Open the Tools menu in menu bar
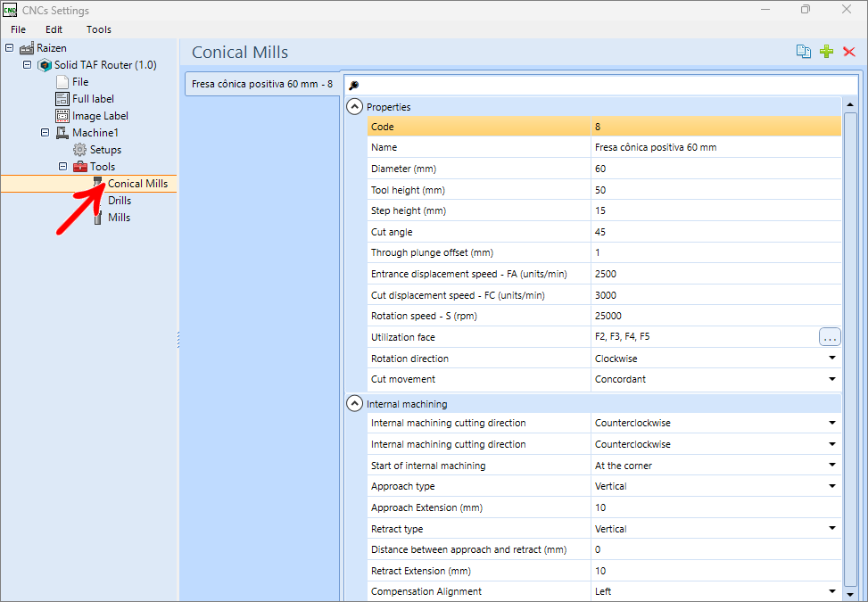The image size is (868, 602). (98, 29)
